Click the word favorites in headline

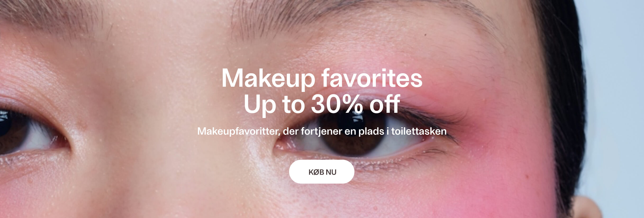click(x=372, y=78)
